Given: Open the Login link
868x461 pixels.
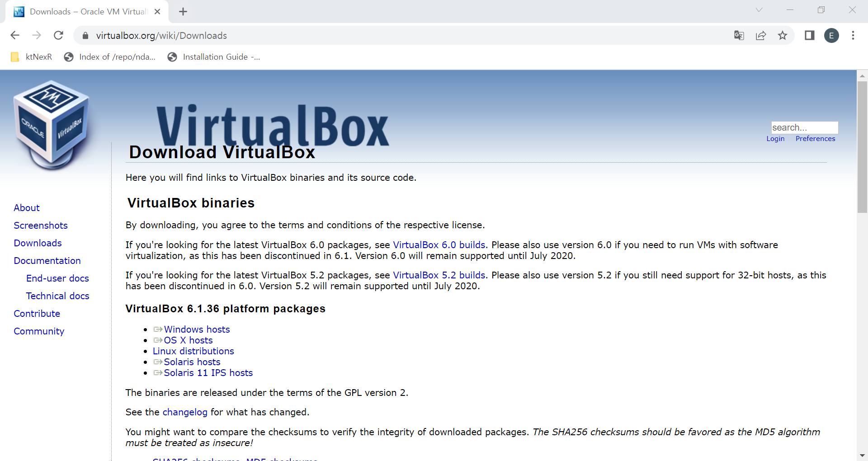Looking at the screenshot, I should pos(775,139).
